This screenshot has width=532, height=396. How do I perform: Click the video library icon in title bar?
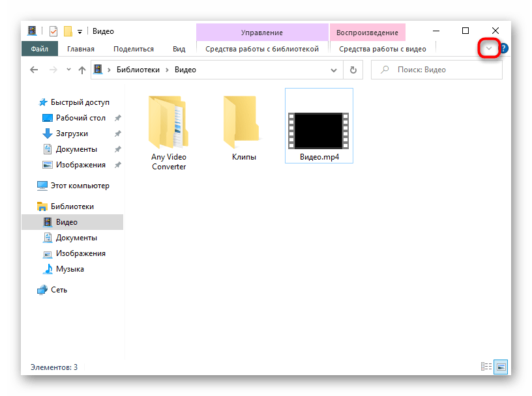pyautogui.click(x=32, y=31)
